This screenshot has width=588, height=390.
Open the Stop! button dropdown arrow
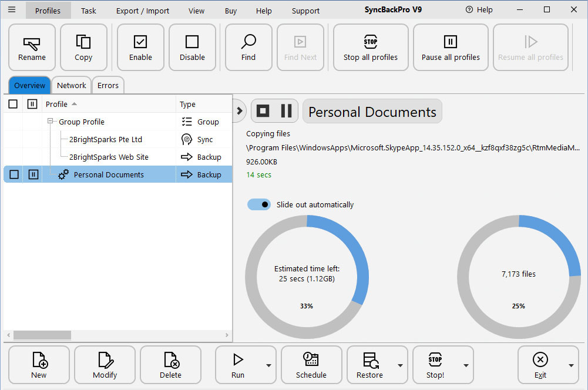click(x=466, y=365)
